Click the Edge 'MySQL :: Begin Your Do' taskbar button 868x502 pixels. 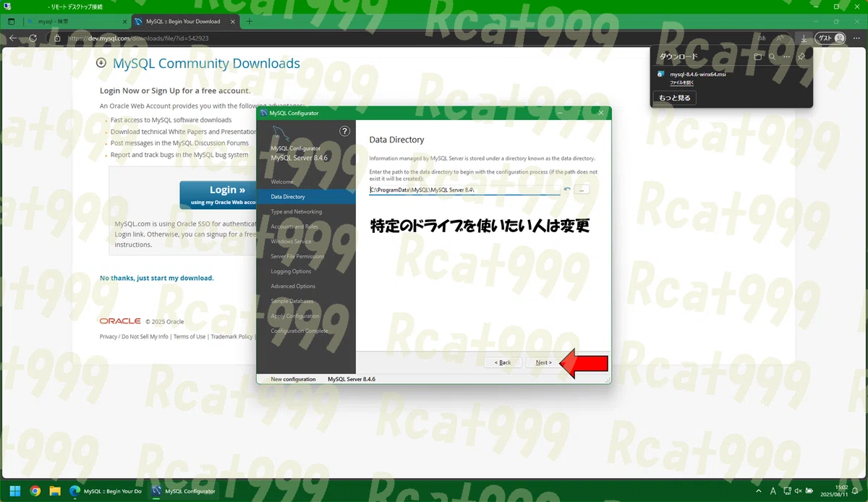pos(106,490)
